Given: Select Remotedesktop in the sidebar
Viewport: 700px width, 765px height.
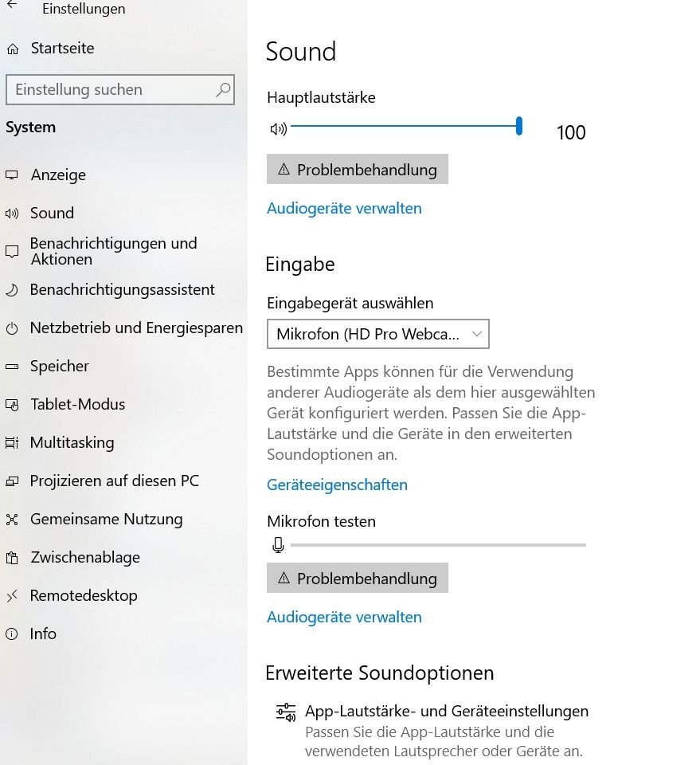Looking at the screenshot, I should [84, 596].
